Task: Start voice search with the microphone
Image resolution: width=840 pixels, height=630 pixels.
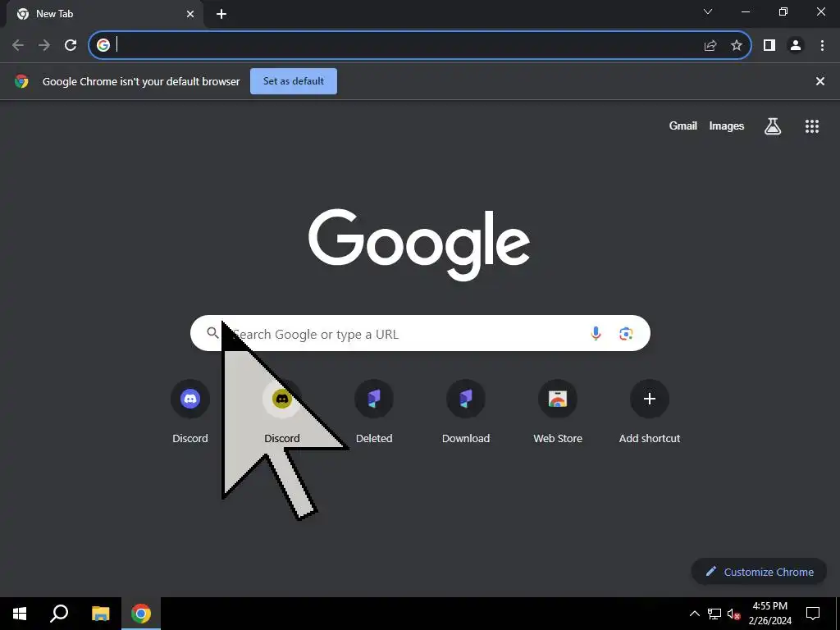Action: coord(596,334)
